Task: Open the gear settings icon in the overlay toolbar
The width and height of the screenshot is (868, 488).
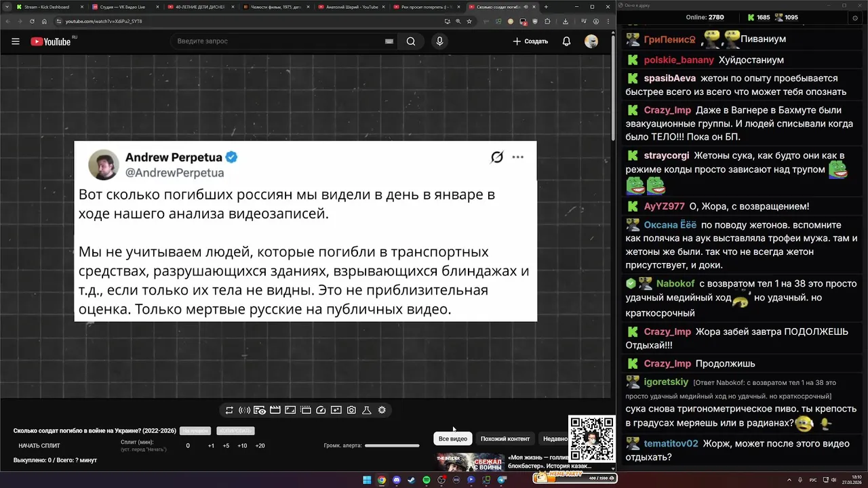Action: click(382, 410)
